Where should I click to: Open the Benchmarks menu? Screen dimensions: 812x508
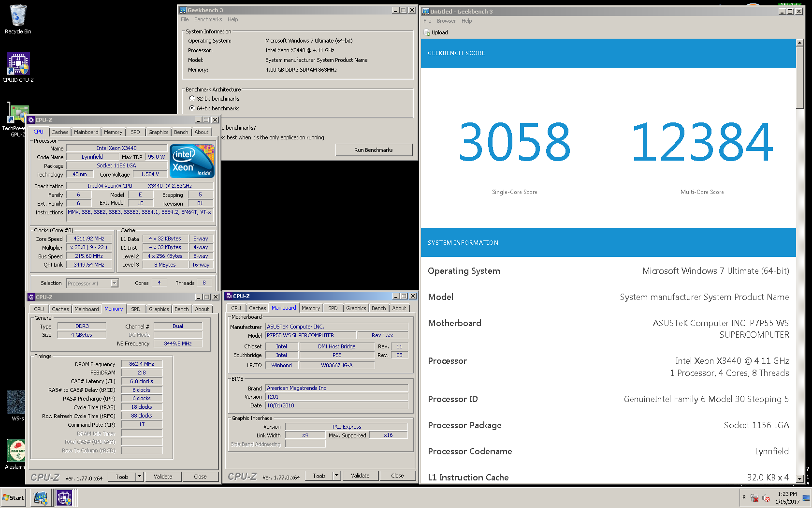coord(208,19)
